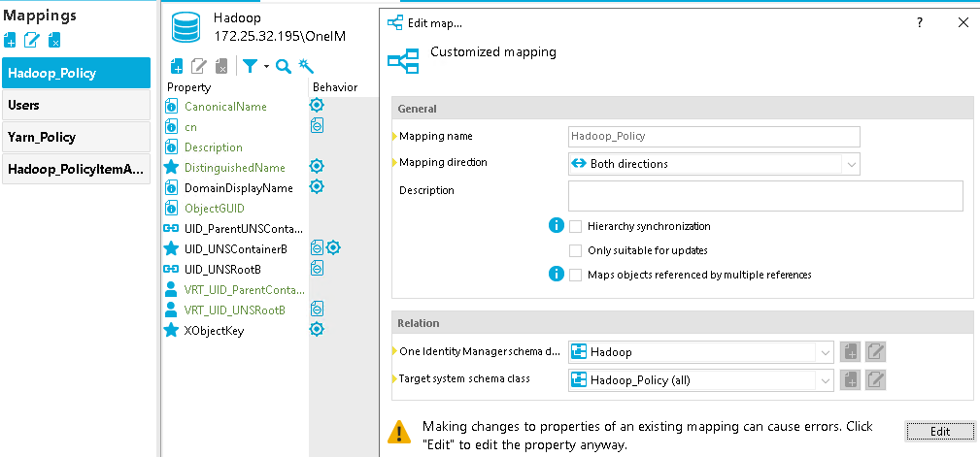Viewport: 980px width, 457px height.
Task: Click edit icon beside Hadoop_Policy (all)
Action: [x=876, y=379]
